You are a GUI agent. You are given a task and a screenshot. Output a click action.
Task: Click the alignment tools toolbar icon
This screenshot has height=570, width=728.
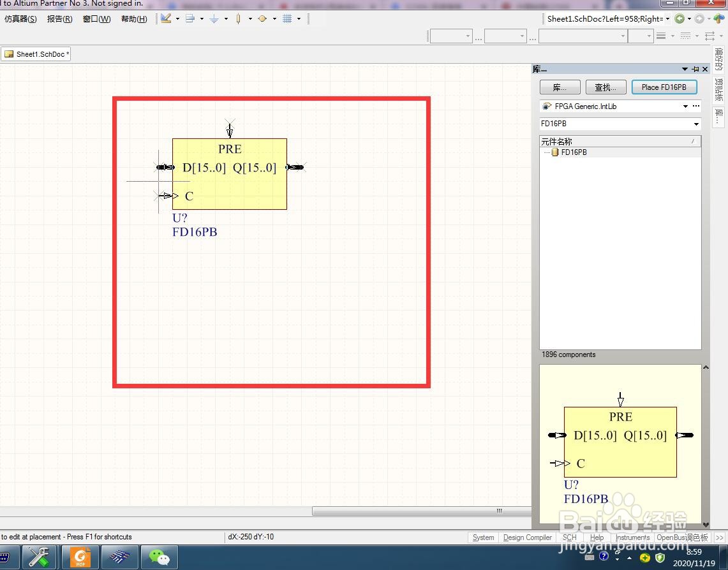pyautogui.click(x=190, y=18)
